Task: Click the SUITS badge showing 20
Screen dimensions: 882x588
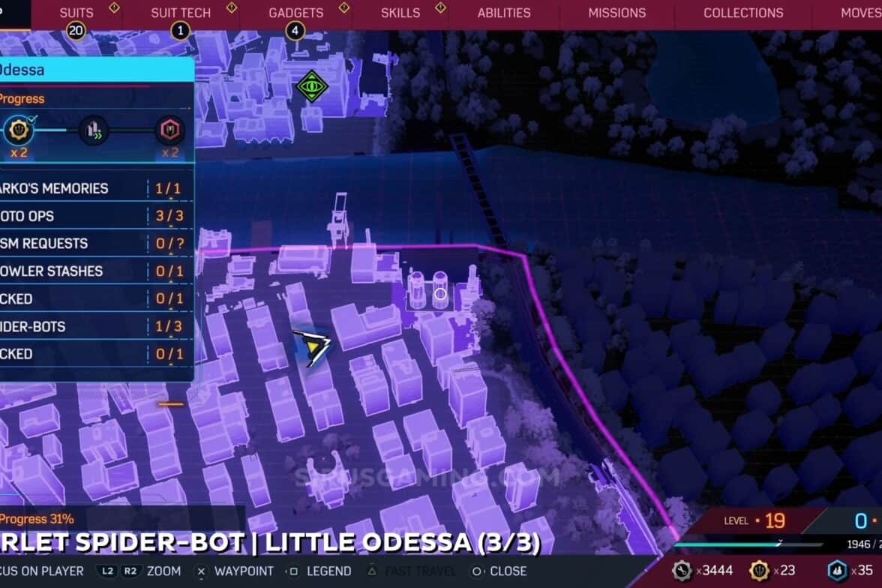Action: point(75,31)
